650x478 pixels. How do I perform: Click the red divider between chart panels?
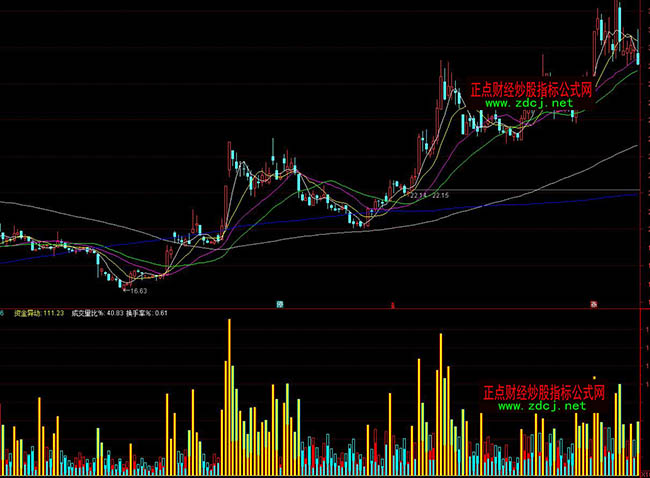(x=325, y=307)
